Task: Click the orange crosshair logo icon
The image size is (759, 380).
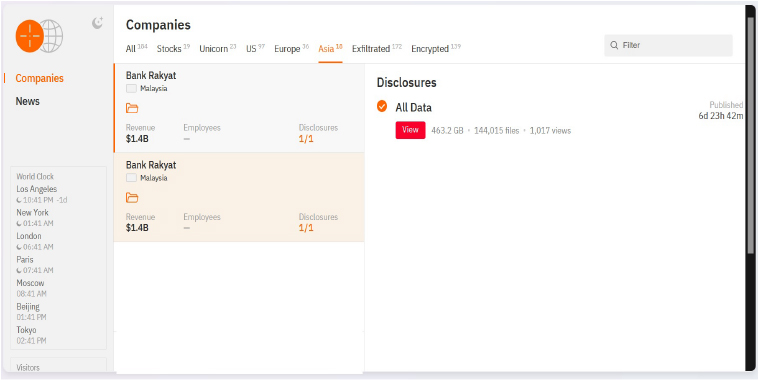Action: tap(30, 36)
